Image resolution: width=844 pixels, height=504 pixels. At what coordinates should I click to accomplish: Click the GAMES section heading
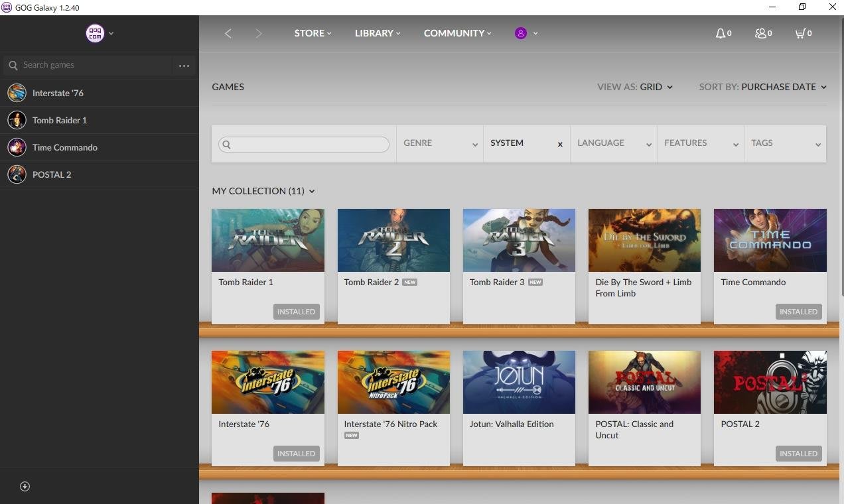tap(228, 87)
